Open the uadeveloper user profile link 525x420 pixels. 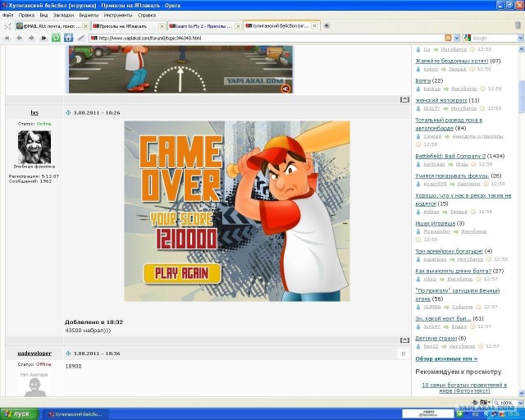pyautogui.click(x=34, y=353)
